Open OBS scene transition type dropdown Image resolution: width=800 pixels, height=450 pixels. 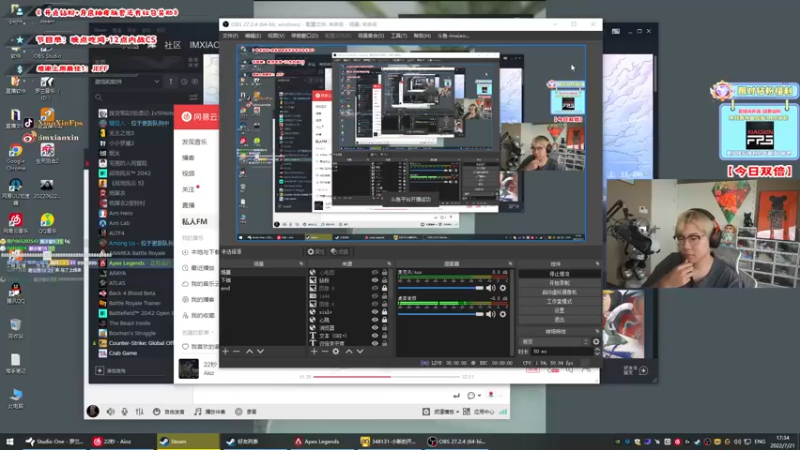pyautogui.click(x=554, y=342)
